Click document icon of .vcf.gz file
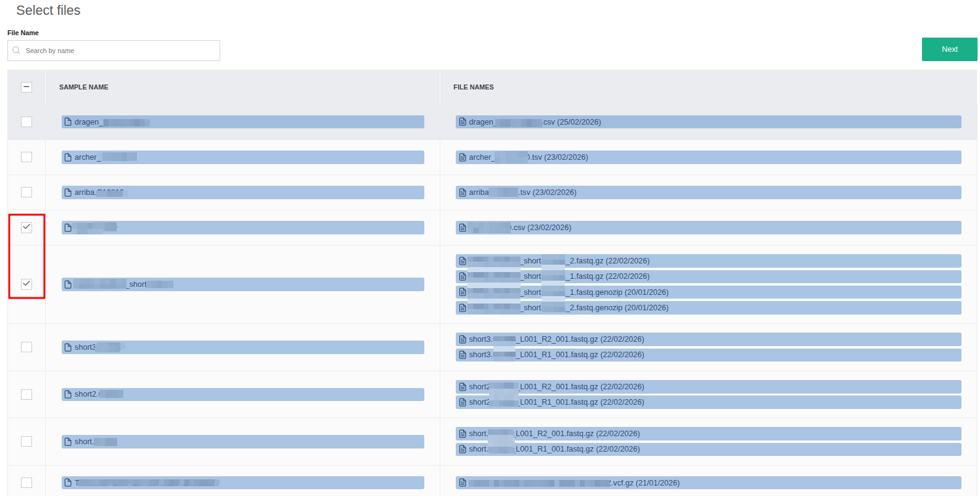Viewport: 980px width, 496px height. (463, 483)
